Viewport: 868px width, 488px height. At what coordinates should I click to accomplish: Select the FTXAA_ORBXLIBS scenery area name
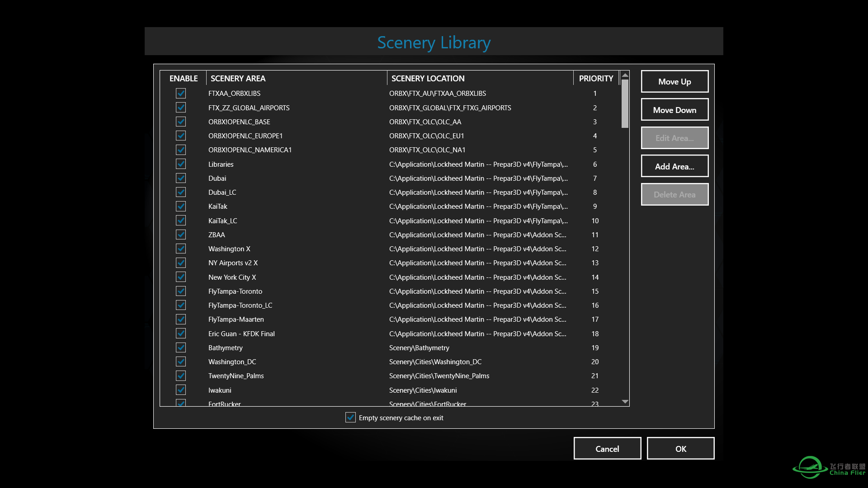tap(234, 94)
